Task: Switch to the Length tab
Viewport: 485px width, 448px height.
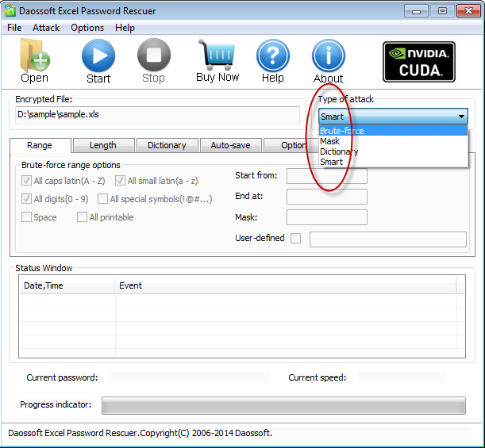Action: click(103, 145)
